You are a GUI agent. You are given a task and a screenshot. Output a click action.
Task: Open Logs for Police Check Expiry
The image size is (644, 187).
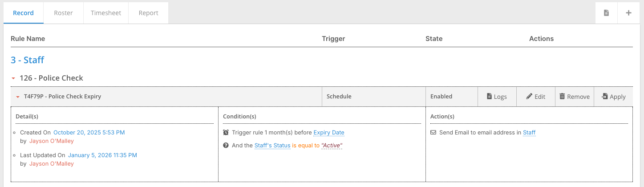point(497,97)
